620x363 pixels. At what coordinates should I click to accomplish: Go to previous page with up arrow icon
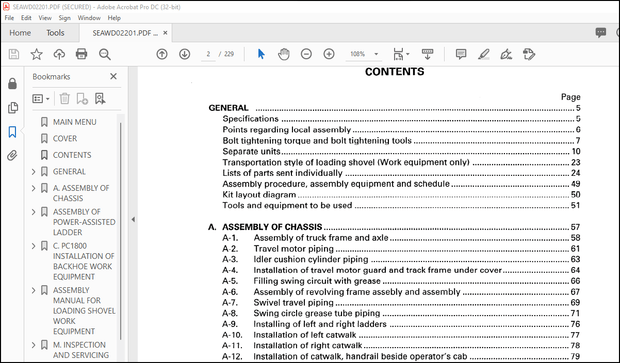(x=162, y=54)
